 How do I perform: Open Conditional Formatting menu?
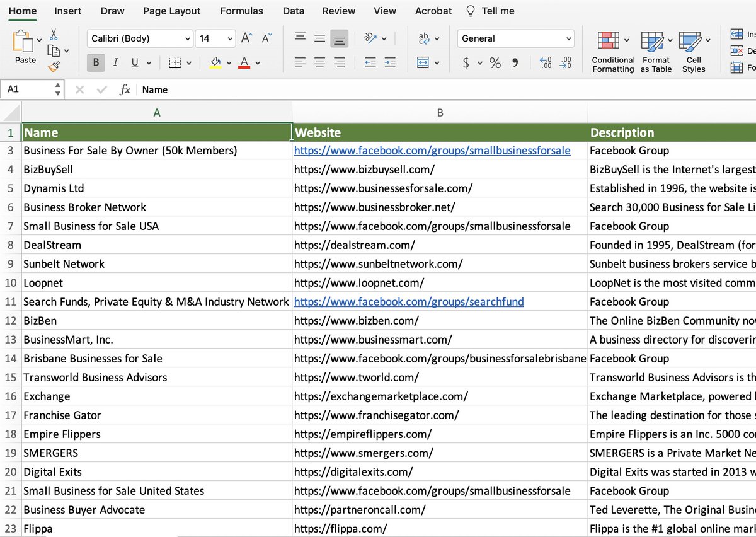[613, 52]
